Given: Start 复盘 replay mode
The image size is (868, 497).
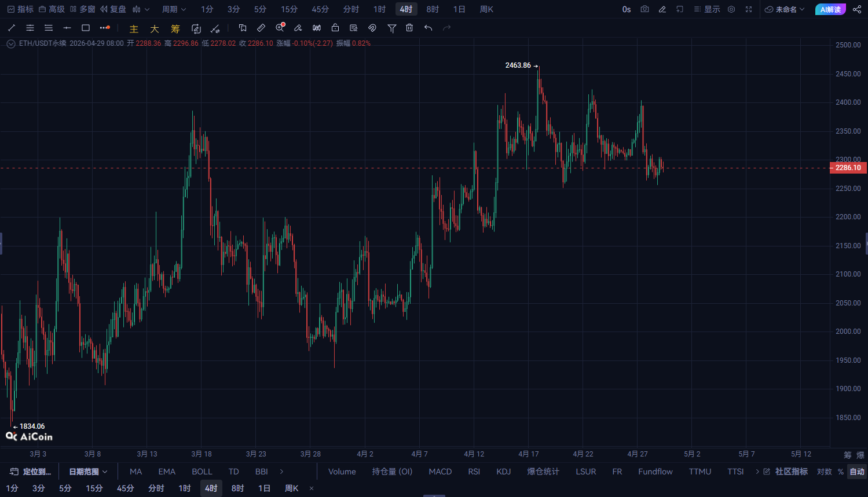Looking at the screenshot, I should [x=113, y=9].
